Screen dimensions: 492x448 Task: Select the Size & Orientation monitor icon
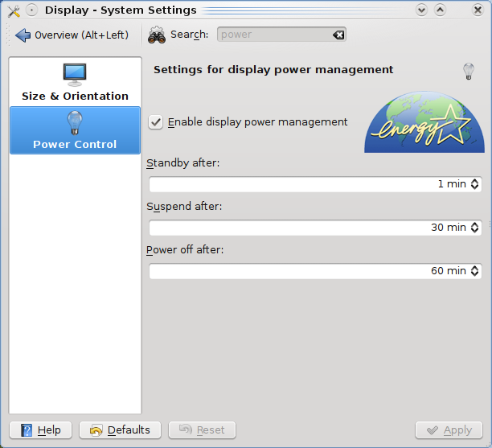point(75,75)
